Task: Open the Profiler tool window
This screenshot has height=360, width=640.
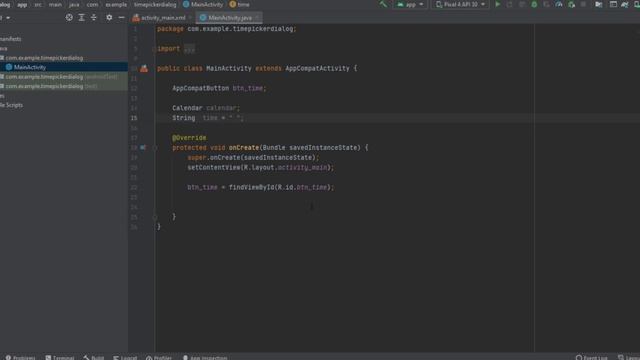Action: pyautogui.click(x=159, y=357)
